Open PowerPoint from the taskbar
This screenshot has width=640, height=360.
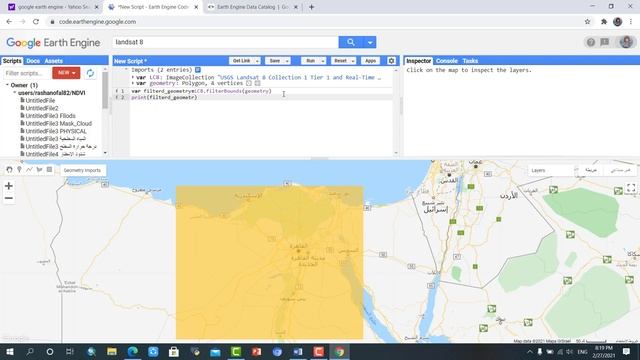256,352
